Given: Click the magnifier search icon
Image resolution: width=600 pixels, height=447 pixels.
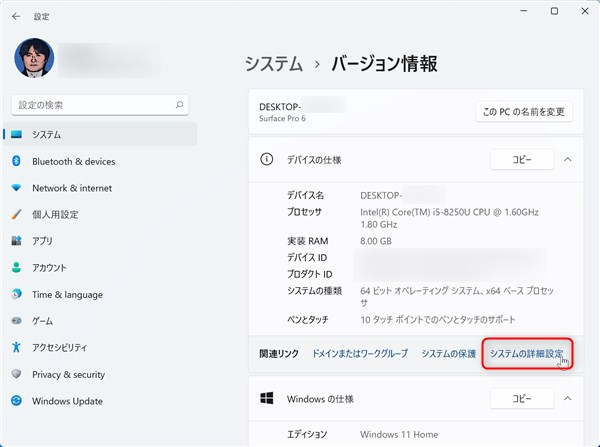Looking at the screenshot, I should (x=179, y=104).
